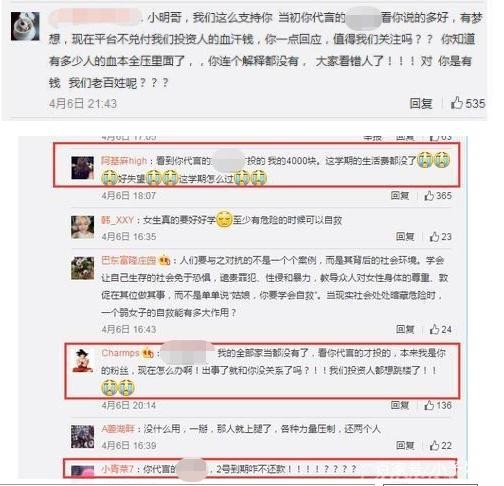Reply to the comment posted 16:43
The image size is (504, 486).
[405, 329]
